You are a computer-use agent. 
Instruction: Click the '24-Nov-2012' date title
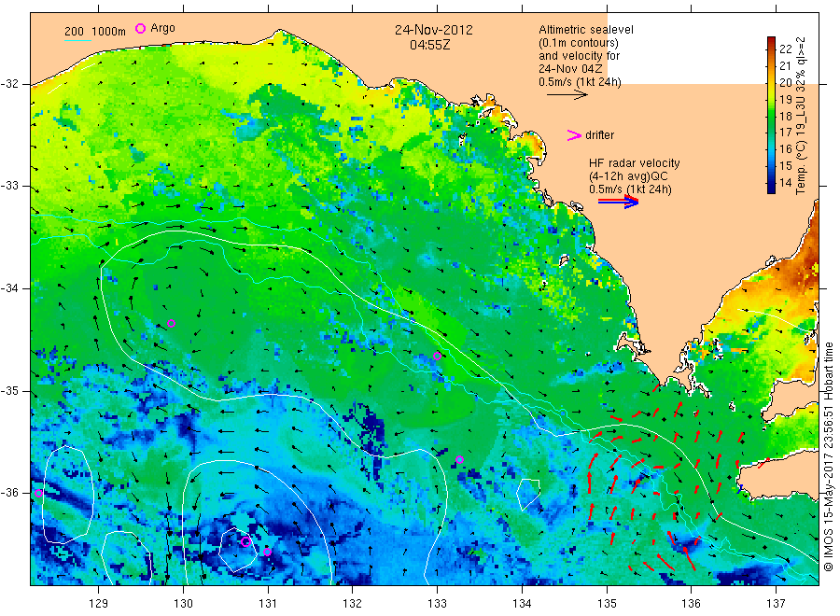pos(434,30)
